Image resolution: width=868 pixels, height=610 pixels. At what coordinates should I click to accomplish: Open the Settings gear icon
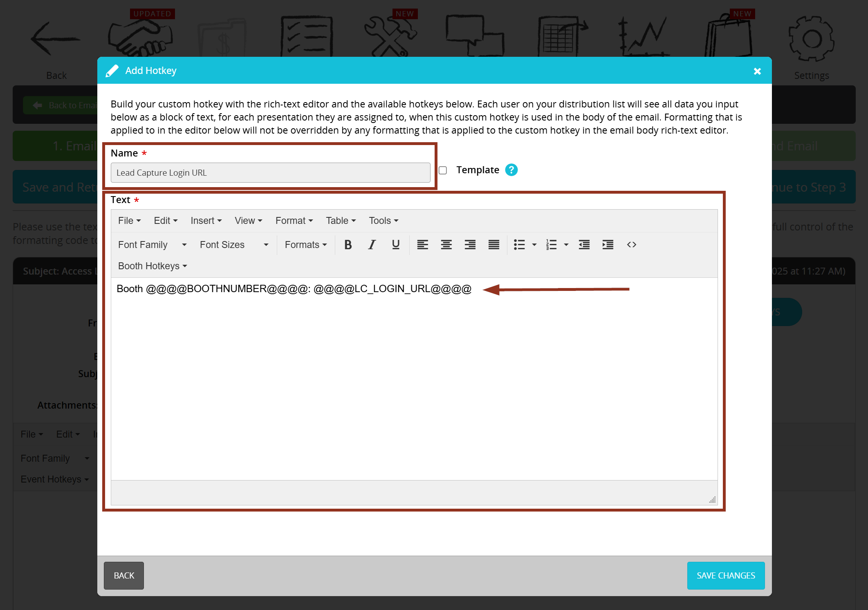click(x=811, y=39)
